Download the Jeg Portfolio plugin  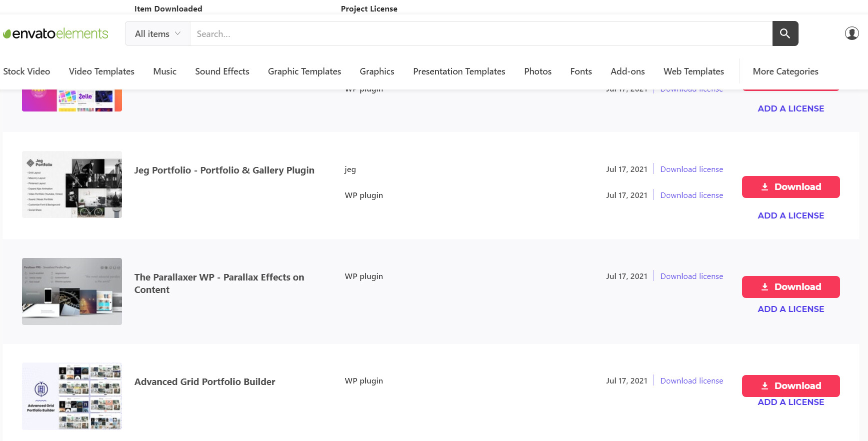791,187
